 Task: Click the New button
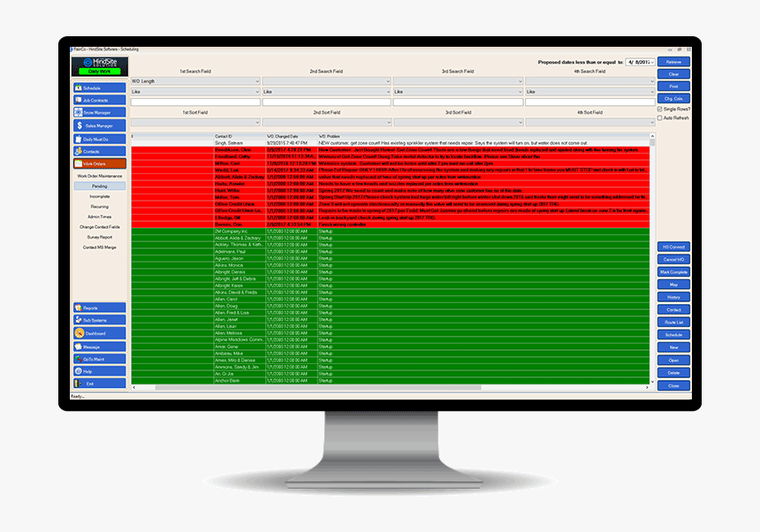point(673,347)
